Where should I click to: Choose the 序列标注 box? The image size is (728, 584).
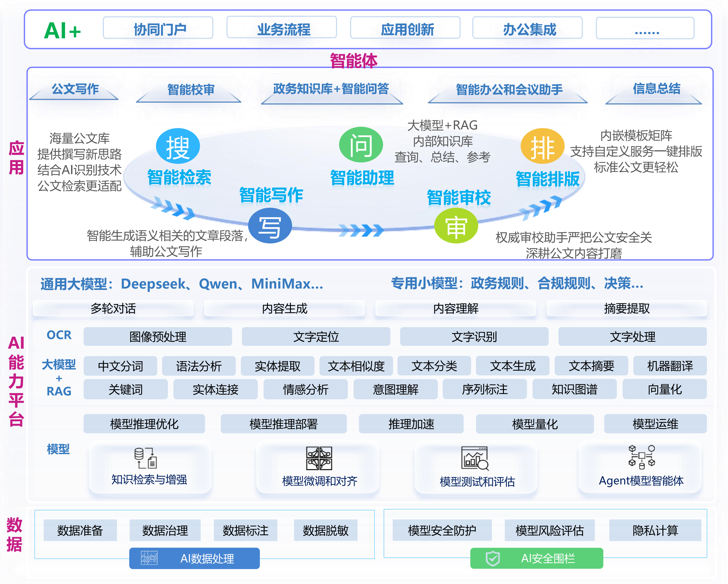coord(485,389)
